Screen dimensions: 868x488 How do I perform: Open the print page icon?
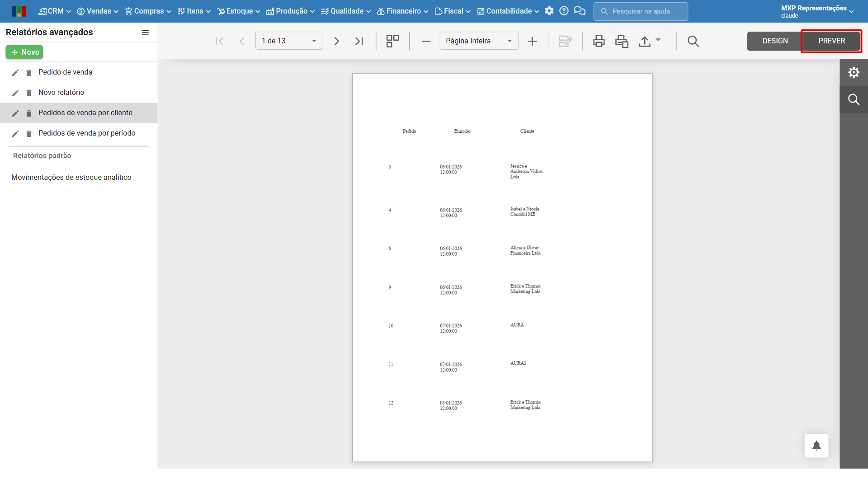[622, 41]
